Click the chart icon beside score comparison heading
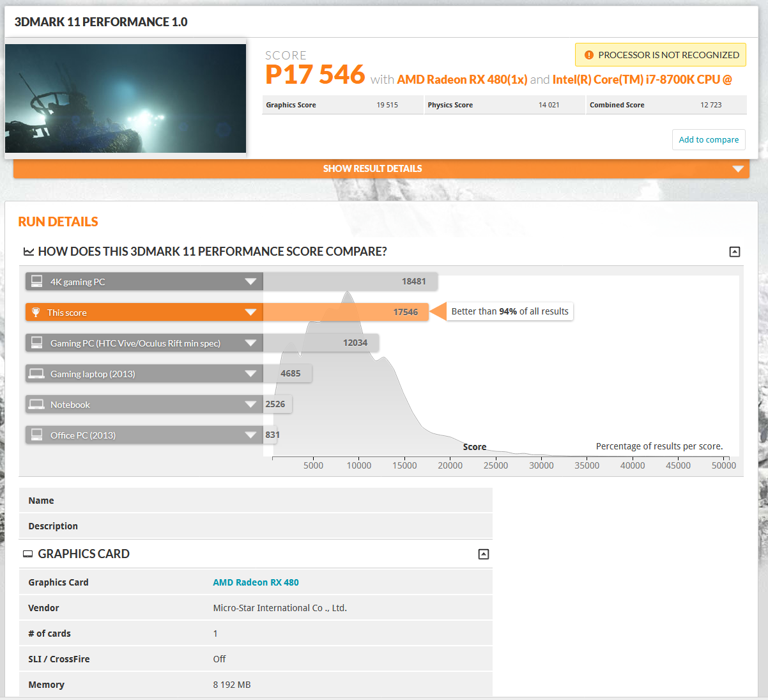The width and height of the screenshot is (768, 700). coord(29,252)
